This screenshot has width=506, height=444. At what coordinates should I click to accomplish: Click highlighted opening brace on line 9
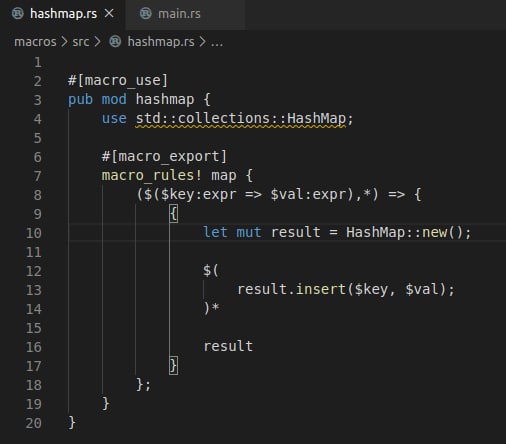pos(174,214)
